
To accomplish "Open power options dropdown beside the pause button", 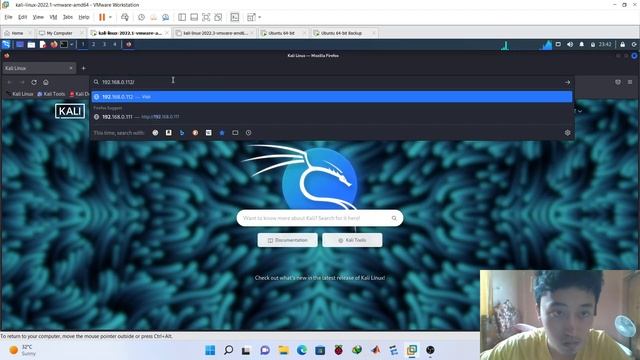I will (110, 17).
